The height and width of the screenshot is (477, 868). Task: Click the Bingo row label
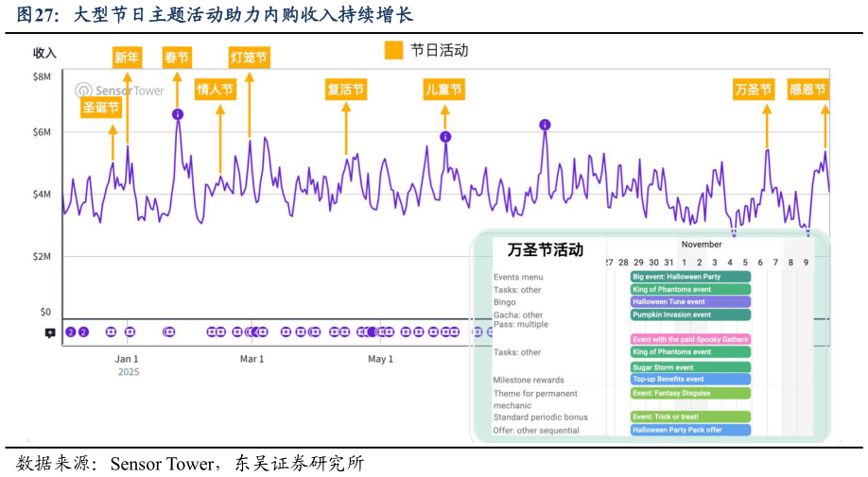tap(504, 302)
